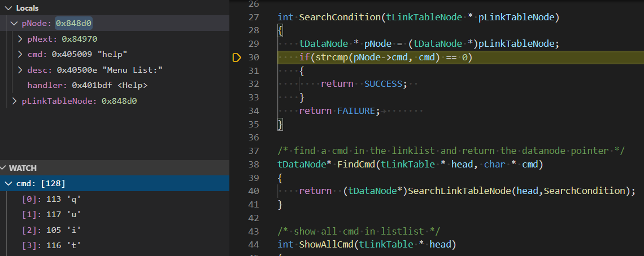Collapse the Locals section chevron

pyautogui.click(x=8, y=8)
